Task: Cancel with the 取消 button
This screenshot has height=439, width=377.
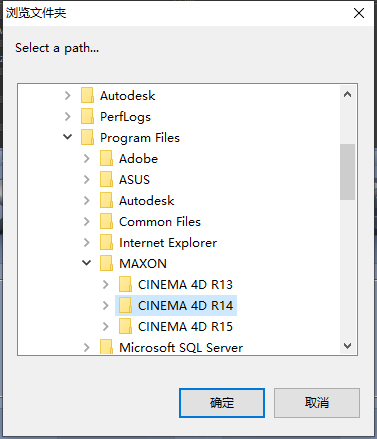Action: pos(317,403)
